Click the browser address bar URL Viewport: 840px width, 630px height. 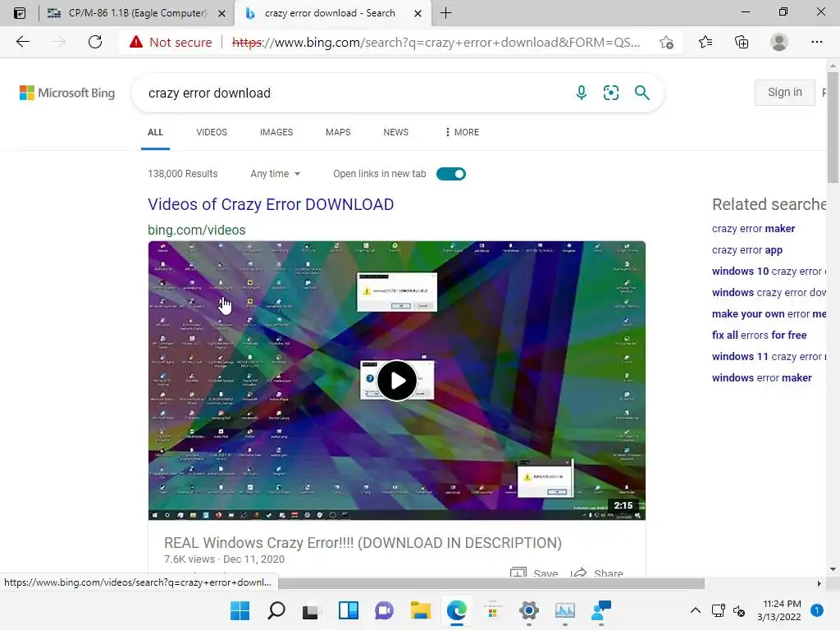[x=436, y=43]
